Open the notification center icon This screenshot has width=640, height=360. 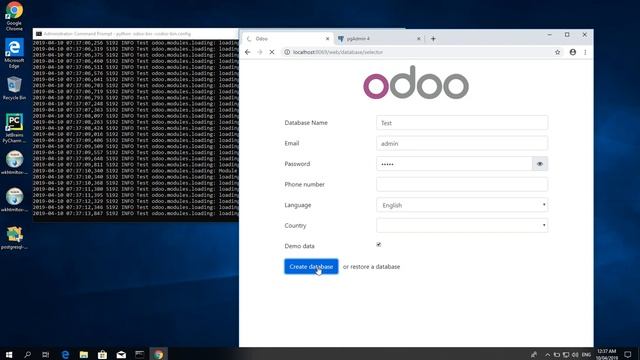[x=628, y=354]
